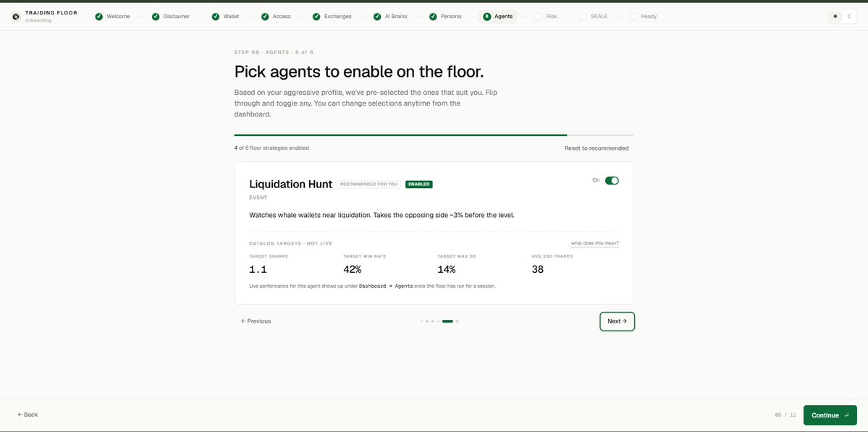This screenshot has width=868, height=432.
Task: Click the light theme sun icon
Action: (835, 17)
